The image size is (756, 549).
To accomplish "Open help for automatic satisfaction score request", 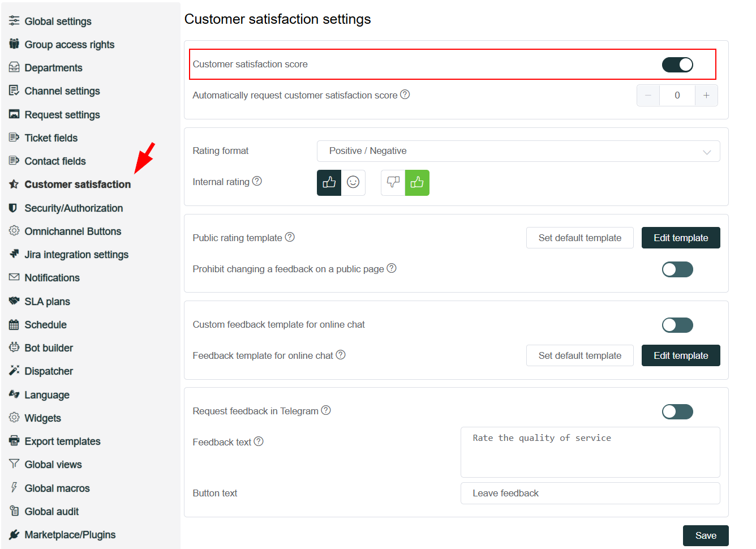I will click(x=405, y=95).
